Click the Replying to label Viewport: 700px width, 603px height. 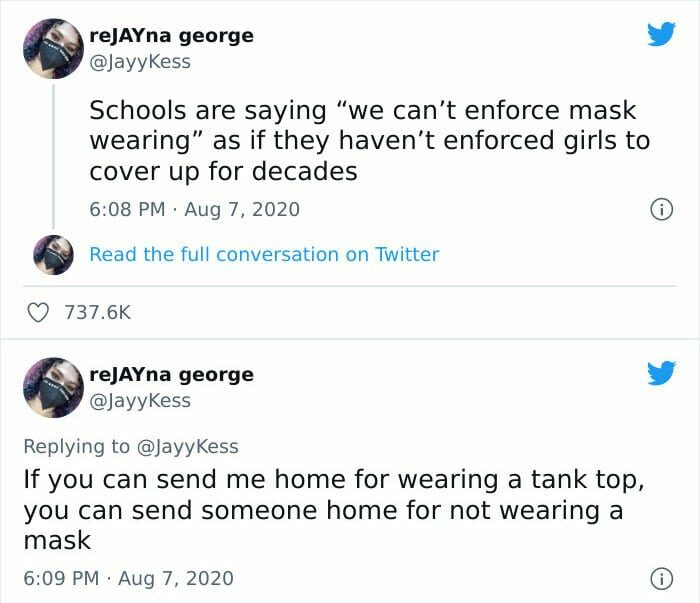(77, 446)
